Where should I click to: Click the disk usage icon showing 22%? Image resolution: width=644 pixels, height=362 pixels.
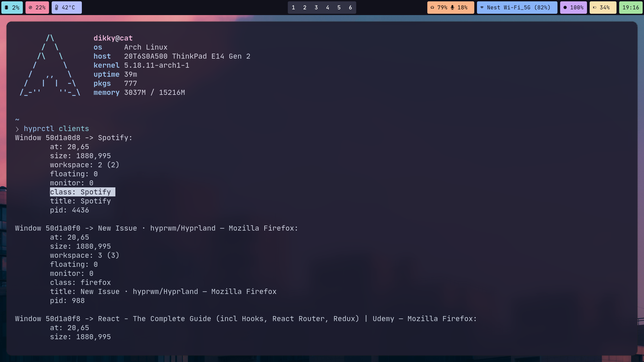tap(31, 7)
